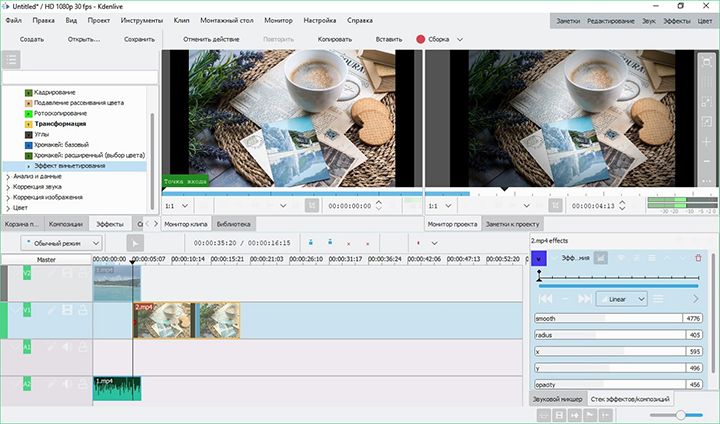Click the flag marker icon in status bar

coord(590,415)
